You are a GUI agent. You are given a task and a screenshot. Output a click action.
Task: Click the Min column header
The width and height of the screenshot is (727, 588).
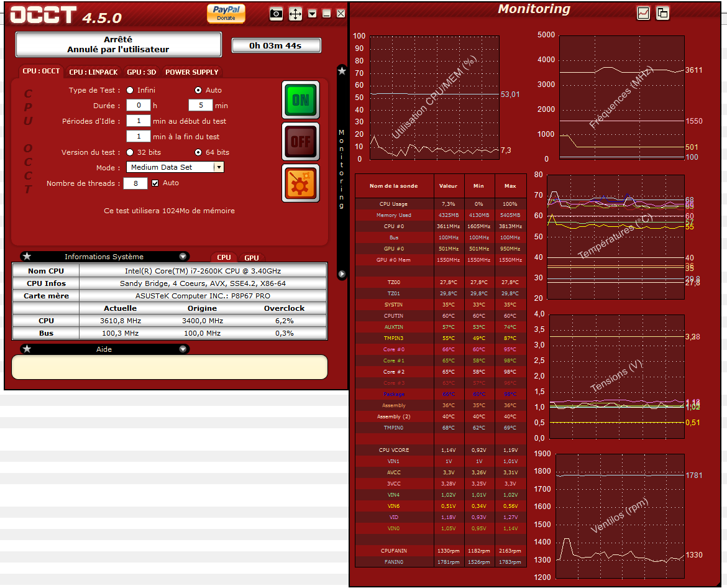(x=479, y=186)
